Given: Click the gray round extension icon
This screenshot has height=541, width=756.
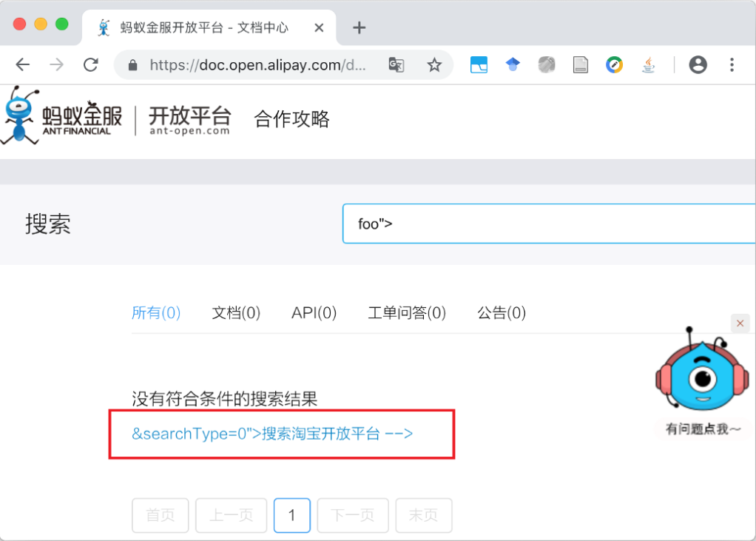Looking at the screenshot, I should (x=547, y=64).
